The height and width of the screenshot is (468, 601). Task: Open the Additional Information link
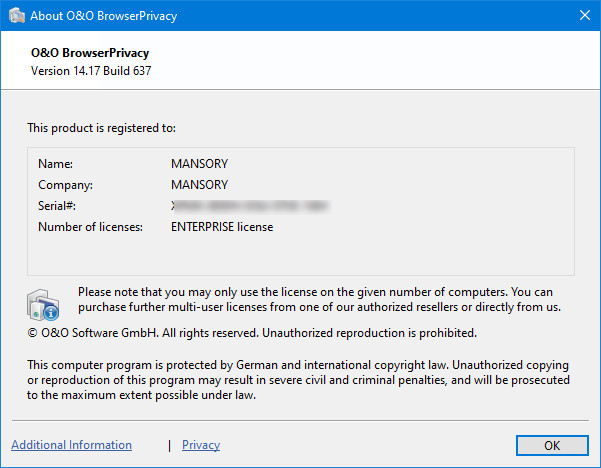(71, 445)
